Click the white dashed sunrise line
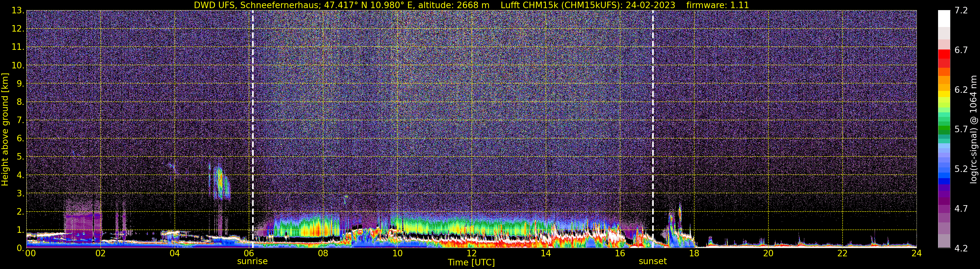 point(253,129)
